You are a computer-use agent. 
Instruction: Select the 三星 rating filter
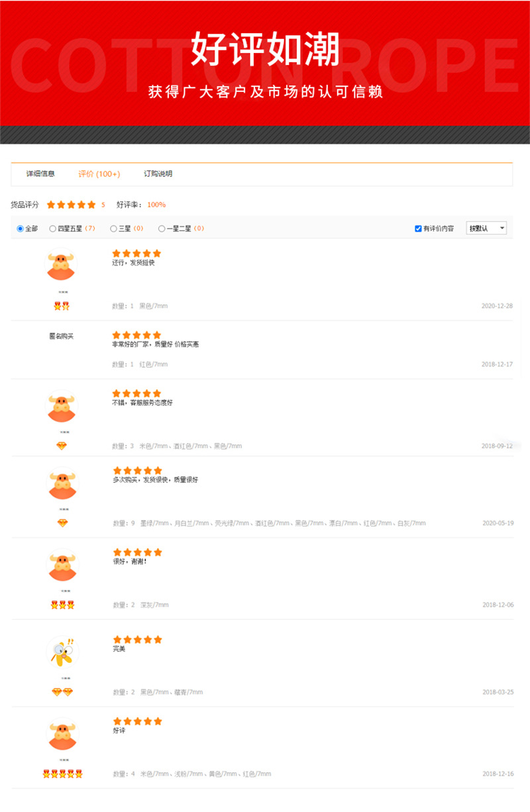pos(113,228)
